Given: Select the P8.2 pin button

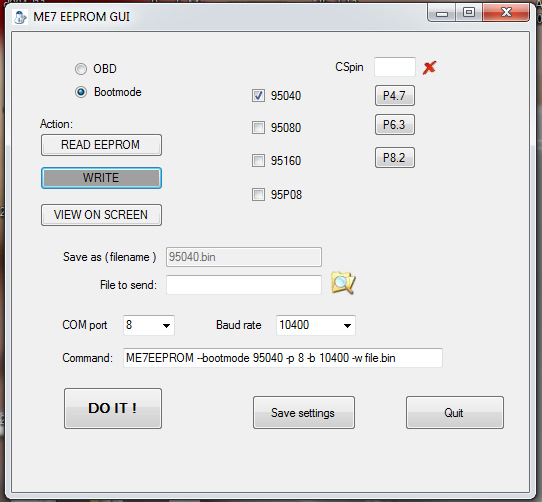Looking at the screenshot, I should (395, 158).
